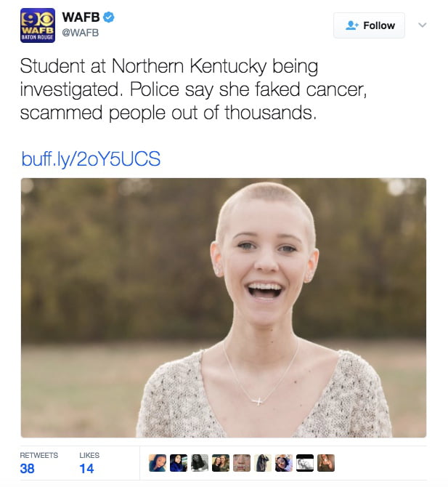
Task: Click the add-person icon in Follow button
Action: pyautogui.click(x=352, y=25)
